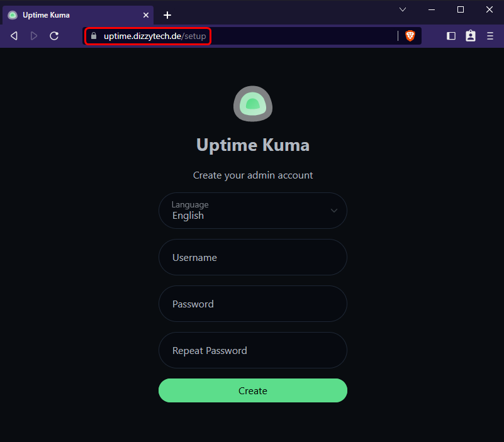
Task: Click the browser profile icon
Action: click(x=471, y=36)
